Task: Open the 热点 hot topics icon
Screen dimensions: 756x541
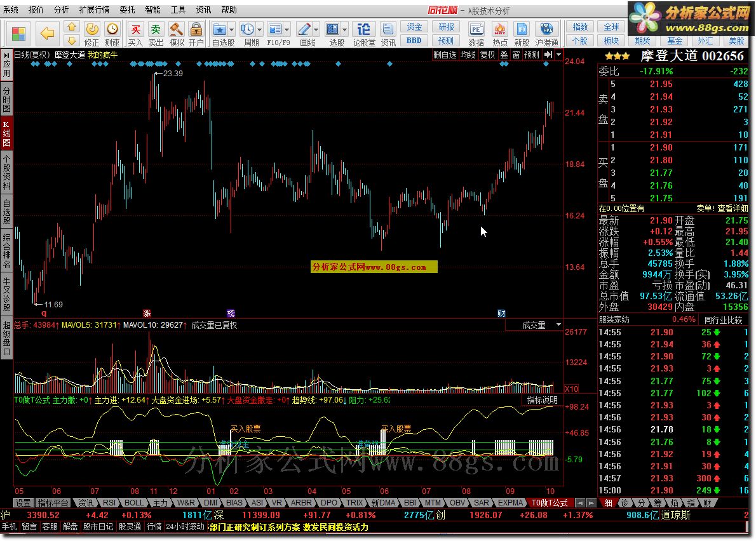Action: [500, 34]
